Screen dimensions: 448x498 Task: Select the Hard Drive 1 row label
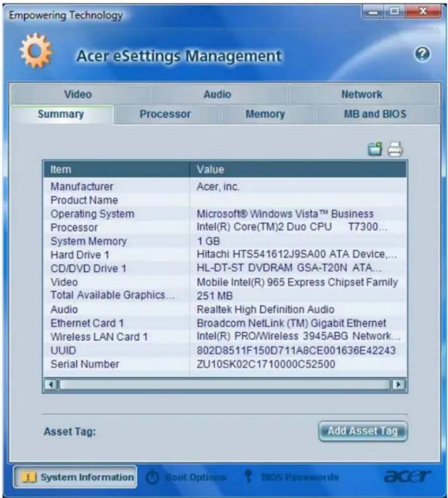pyautogui.click(x=80, y=255)
